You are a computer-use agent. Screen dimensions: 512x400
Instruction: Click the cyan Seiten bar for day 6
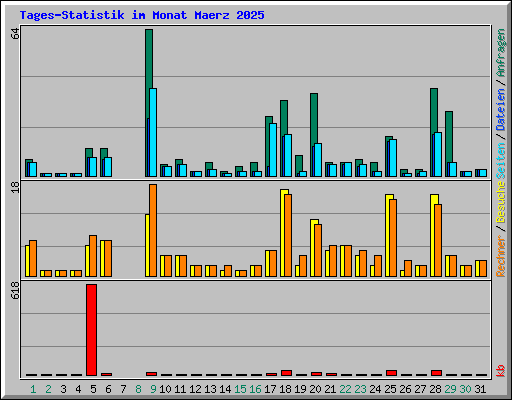tap(108, 167)
